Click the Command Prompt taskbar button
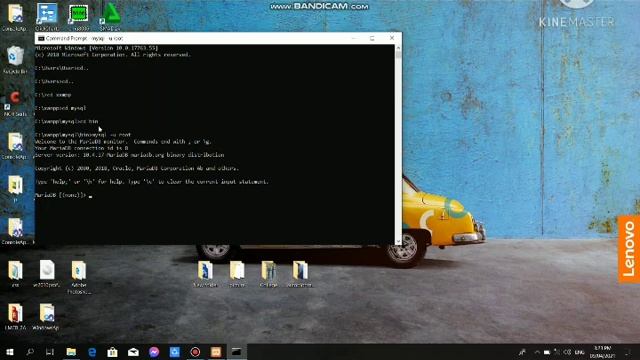The image size is (640, 360). tap(237, 352)
